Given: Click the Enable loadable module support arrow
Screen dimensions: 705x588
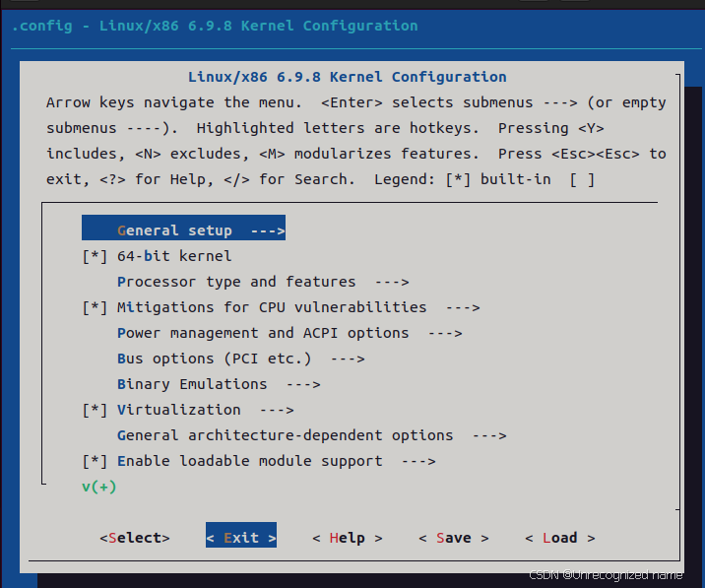Looking at the screenshot, I should click(418, 462).
